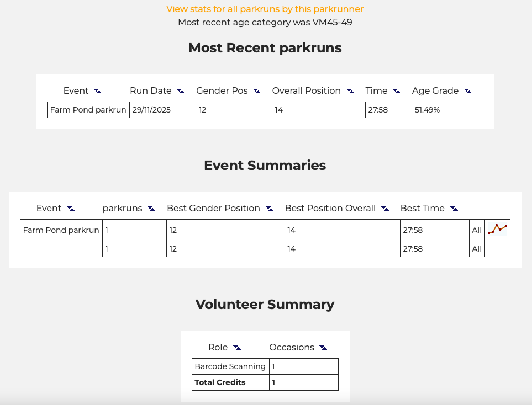Click Farm Pond parkrun in Most Recent table
532x405 pixels.
click(x=88, y=110)
